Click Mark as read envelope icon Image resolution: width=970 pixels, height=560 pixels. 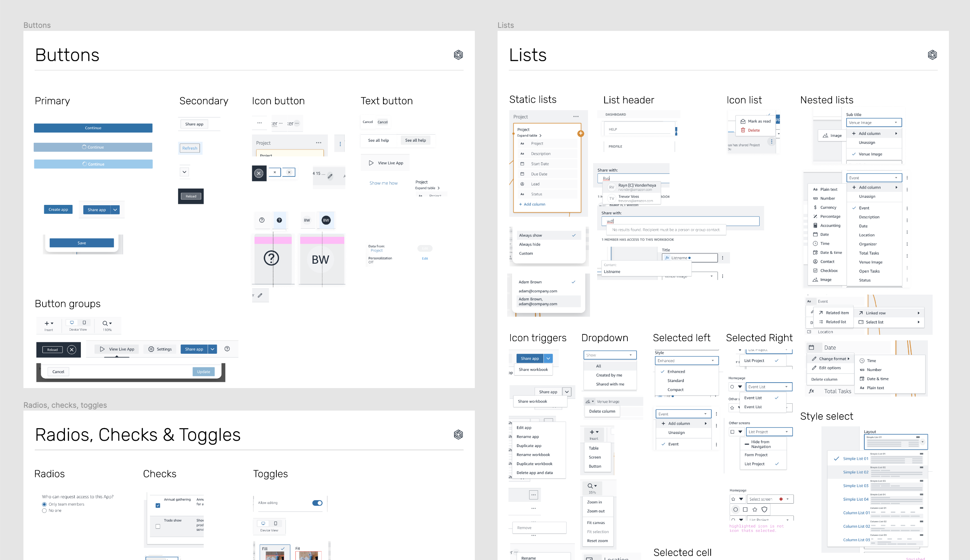743,121
